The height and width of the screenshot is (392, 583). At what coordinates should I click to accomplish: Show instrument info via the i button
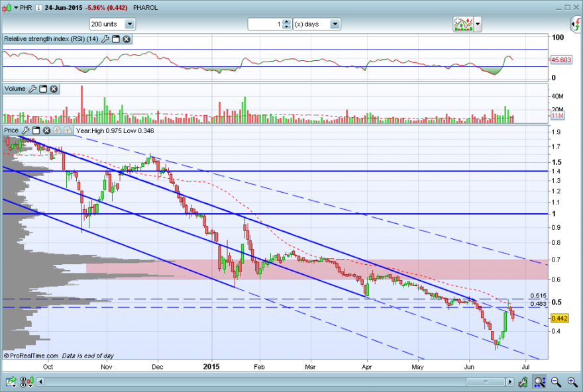point(38,7)
